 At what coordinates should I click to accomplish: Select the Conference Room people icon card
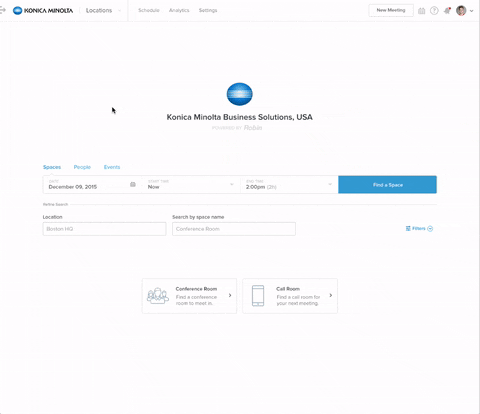click(189, 296)
